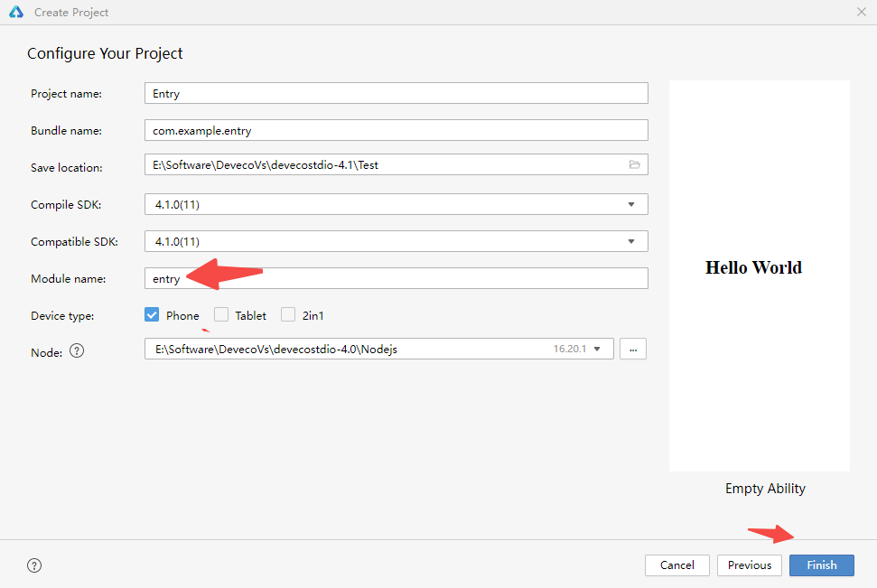Open the help icon at bottom left

(x=34, y=565)
